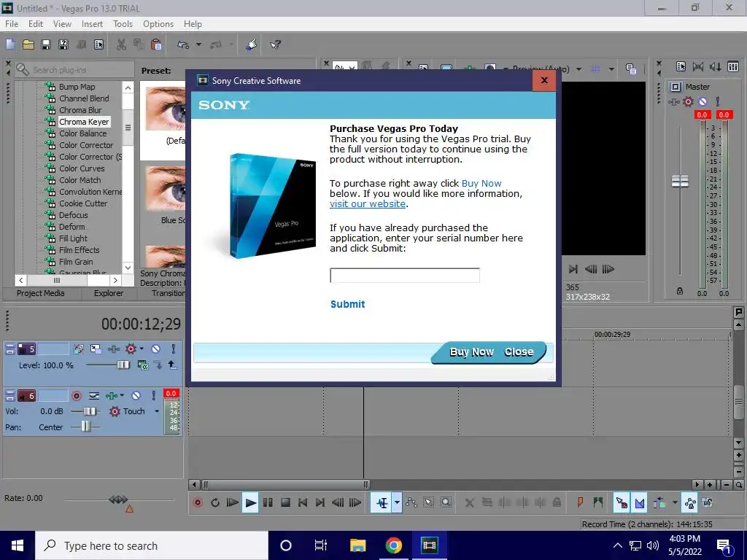Open the Properties toolbar icon
Screen dimensions: 747x560
(x=98, y=44)
